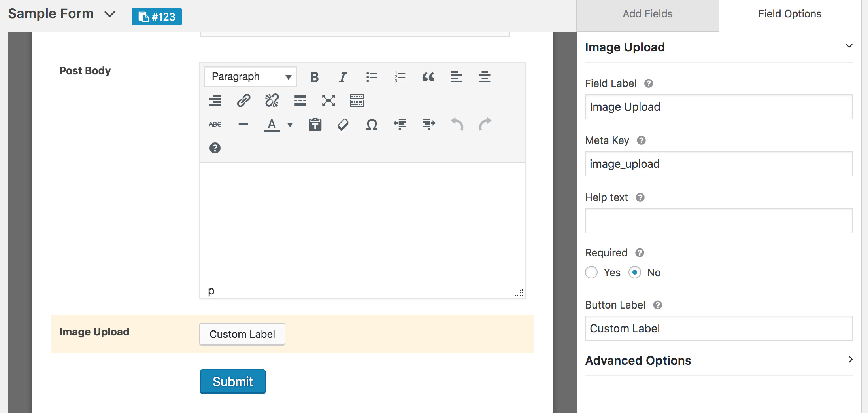Collapse the Image Upload options section

tap(849, 46)
